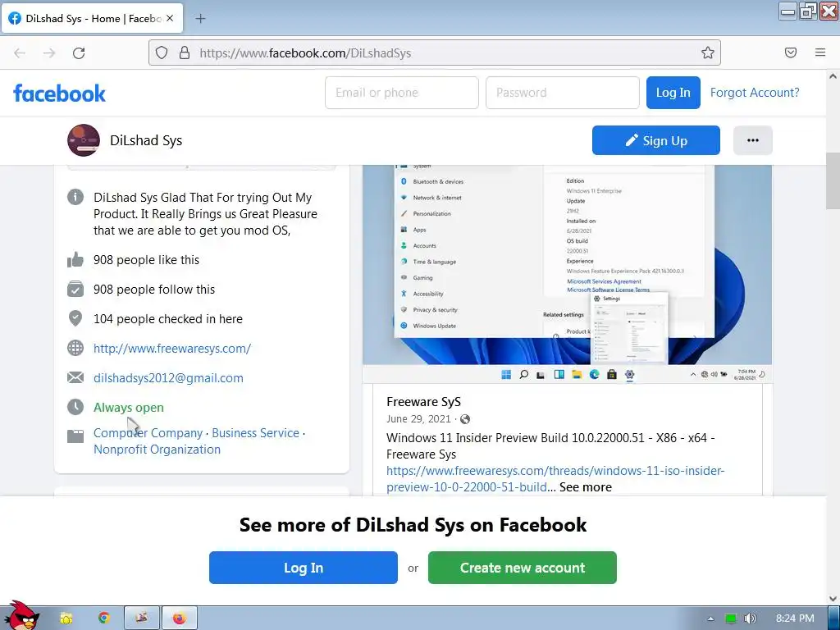This screenshot has width=840, height=630.
Task: Open the Computer Company category link
Action: (148, 433)
